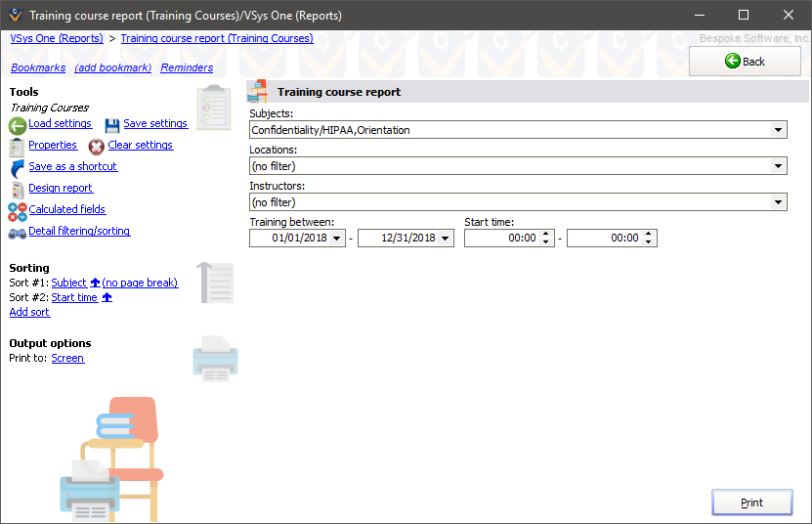Click the Detail filtering binoculars icon
812x524 pixels.
(x=17, y=234)
